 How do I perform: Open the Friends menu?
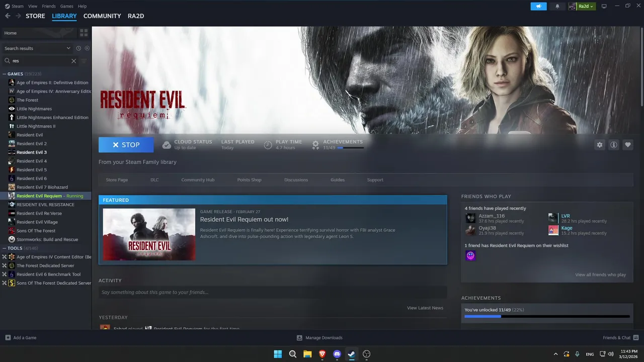coord(49,6)
